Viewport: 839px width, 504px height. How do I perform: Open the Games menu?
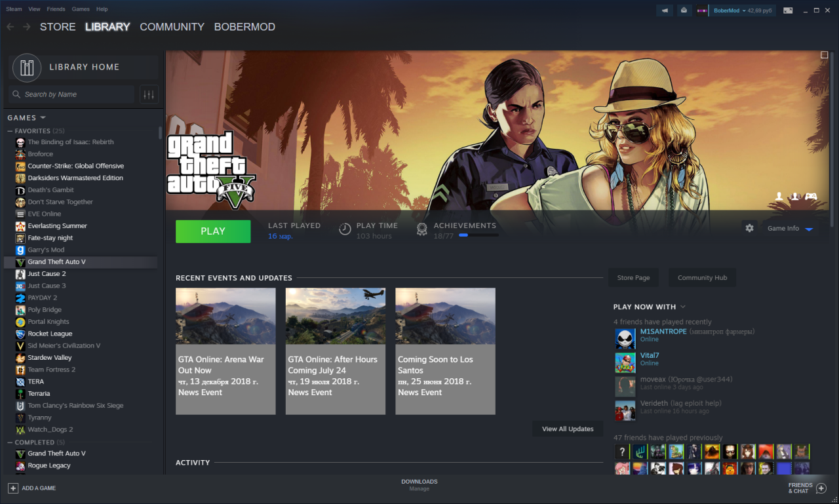click(81, 9)
